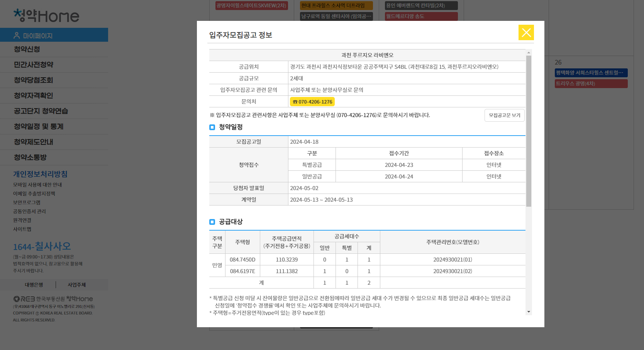
Task: Click calendar date number 26
Action: 558,62
